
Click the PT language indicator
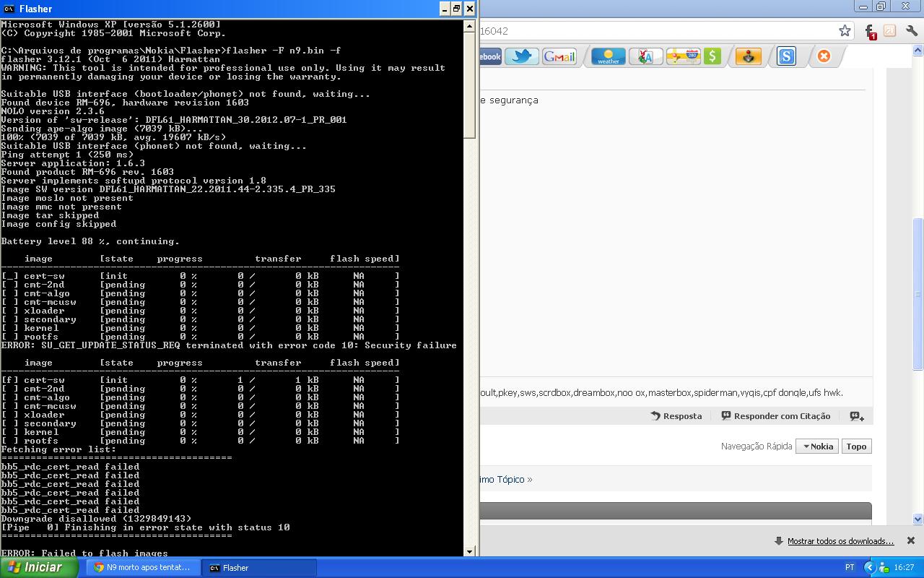[850, 568]
